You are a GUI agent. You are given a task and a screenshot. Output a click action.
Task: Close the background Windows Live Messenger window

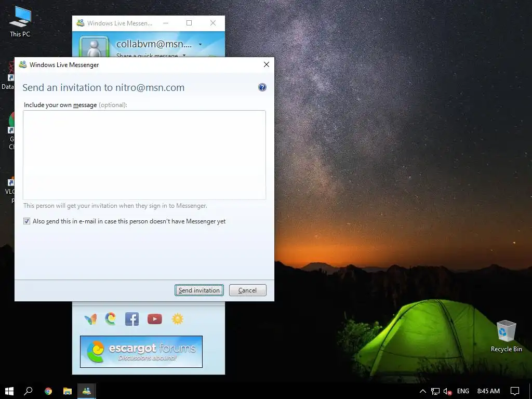(x=212, y=23)
